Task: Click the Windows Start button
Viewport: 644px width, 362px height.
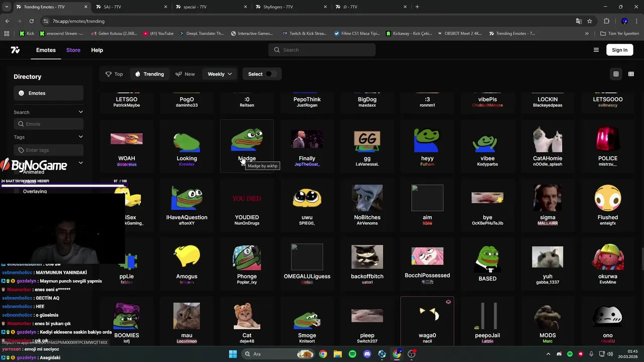Action: tap(233, 354)
